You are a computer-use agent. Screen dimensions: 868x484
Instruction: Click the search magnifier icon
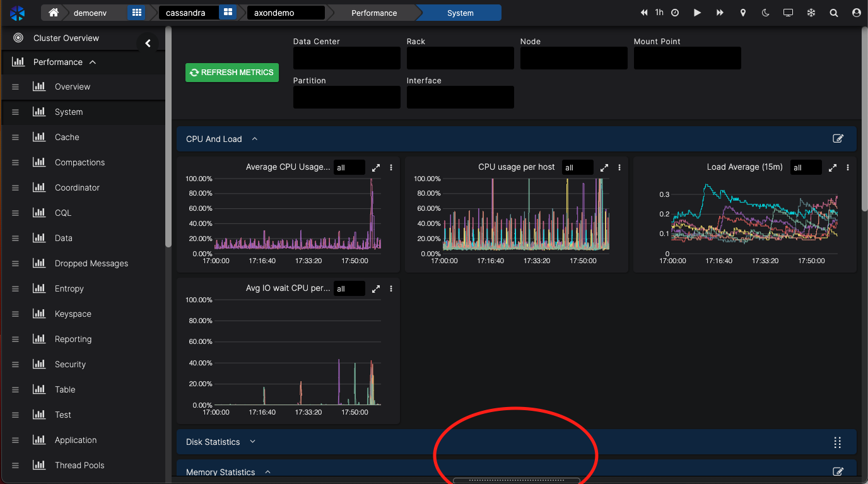(x=834, y=13)
